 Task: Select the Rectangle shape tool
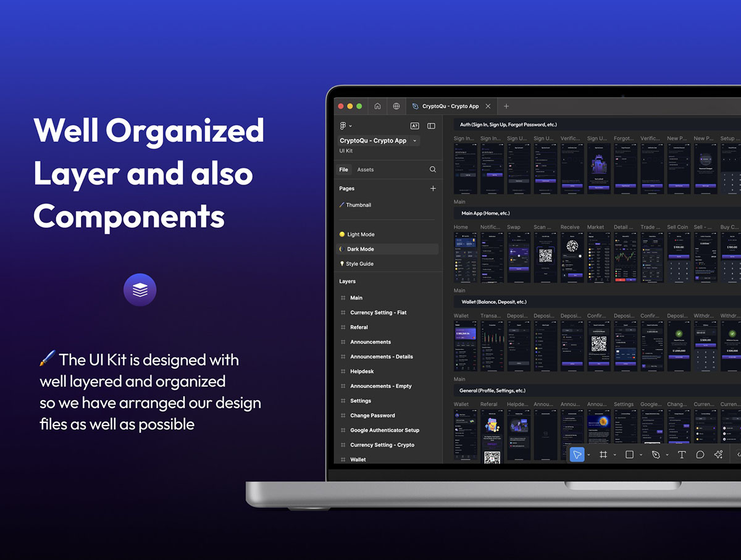pyautogui.click(x=629, y=454)
